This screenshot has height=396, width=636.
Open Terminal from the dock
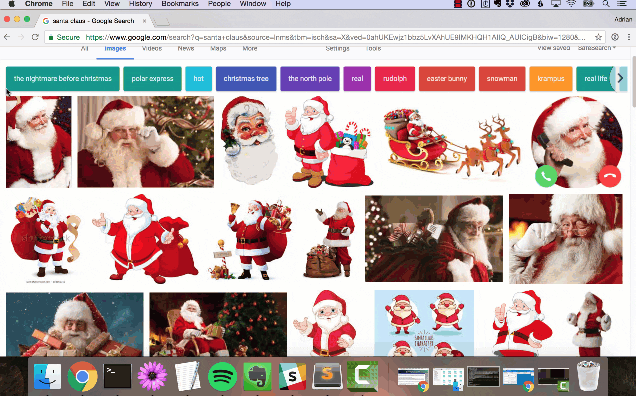(118, 376)
